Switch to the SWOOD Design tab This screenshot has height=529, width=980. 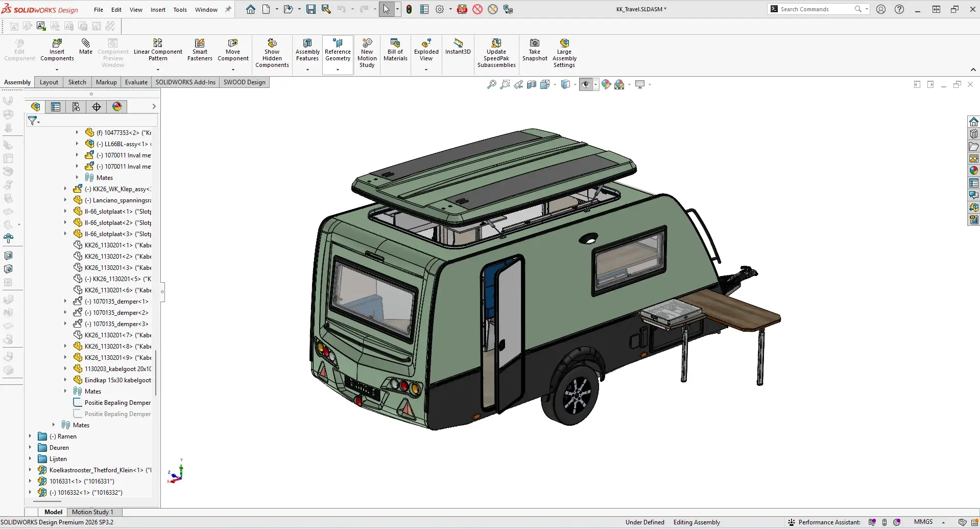click(244, 82)
